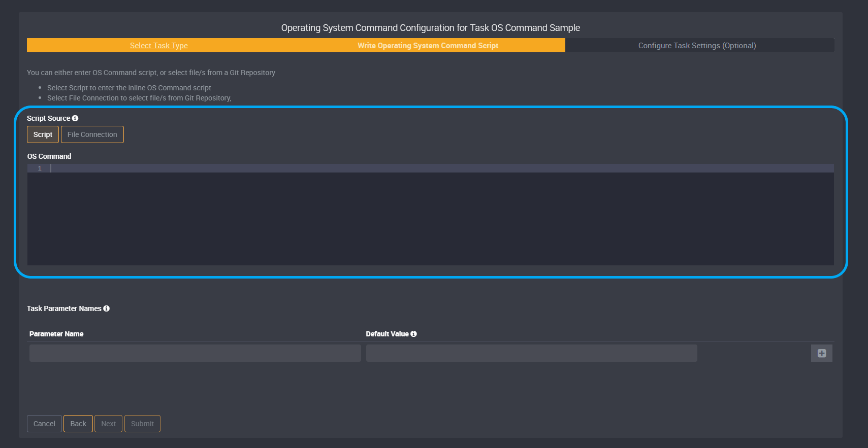Click the 'You can either enter OS Command script' text
The image size is (868, 448).
point(151,73)
